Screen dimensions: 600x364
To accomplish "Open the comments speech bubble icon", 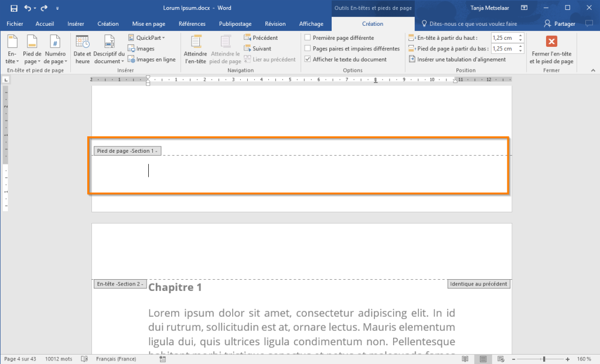I will [589, 24].
